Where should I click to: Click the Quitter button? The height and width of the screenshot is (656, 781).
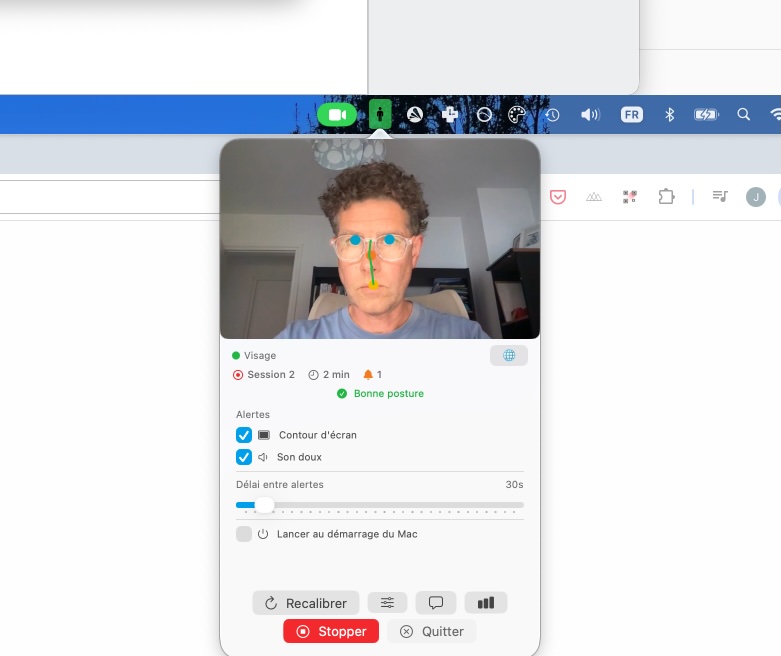[432, 631]
